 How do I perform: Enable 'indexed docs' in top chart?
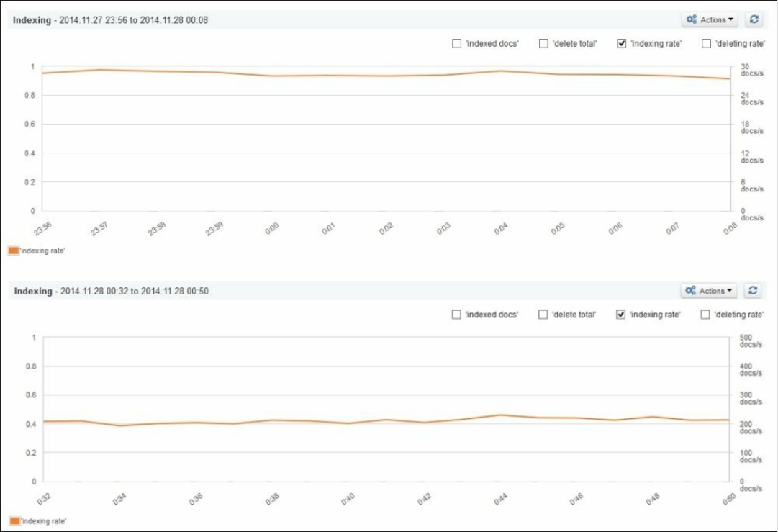456,44
